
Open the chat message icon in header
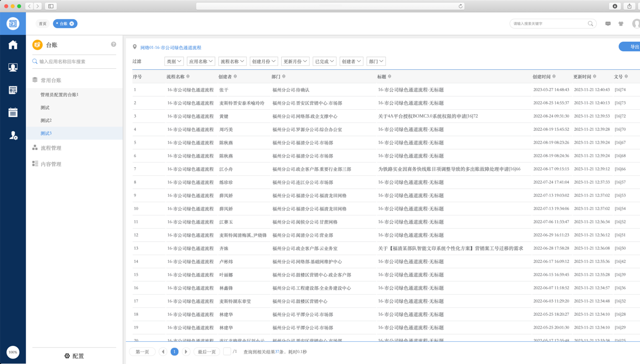(x=608, y=24)
